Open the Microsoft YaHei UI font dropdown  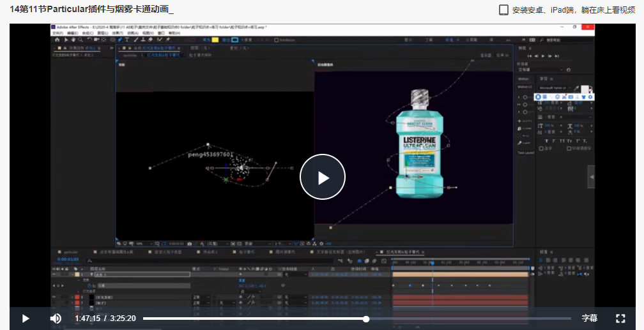[x=555, y=88]
